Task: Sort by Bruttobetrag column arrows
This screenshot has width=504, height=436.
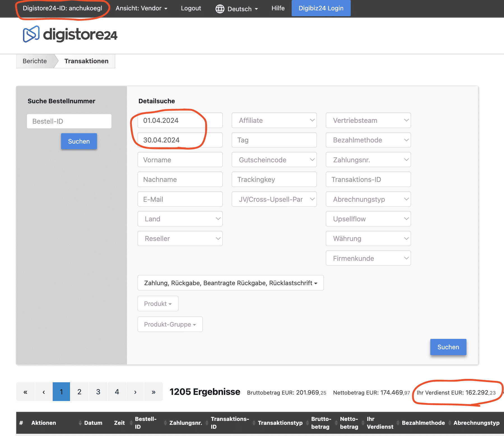Action: [x=307, y=423]
